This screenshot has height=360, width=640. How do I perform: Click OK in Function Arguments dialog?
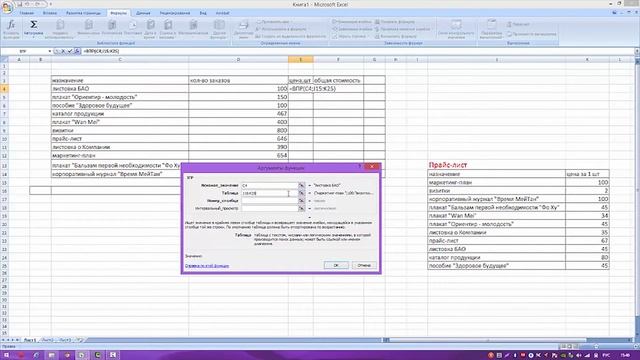(336, 265)
